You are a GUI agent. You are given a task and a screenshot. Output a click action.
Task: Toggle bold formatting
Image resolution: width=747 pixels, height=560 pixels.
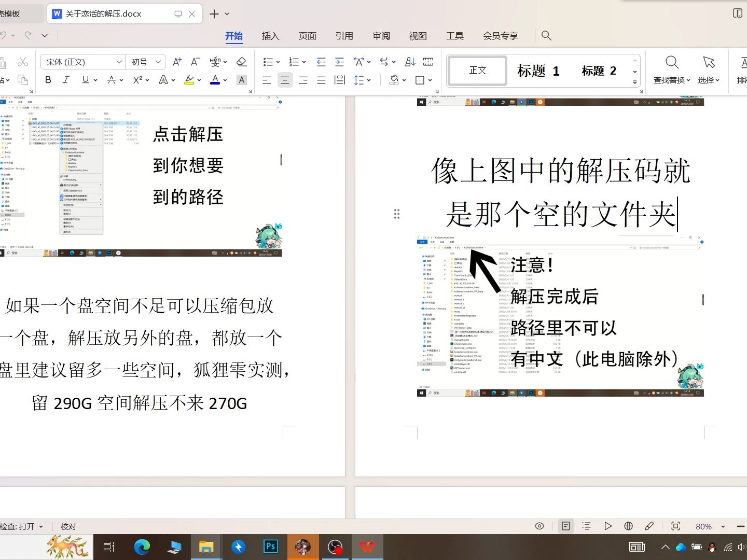48,80
